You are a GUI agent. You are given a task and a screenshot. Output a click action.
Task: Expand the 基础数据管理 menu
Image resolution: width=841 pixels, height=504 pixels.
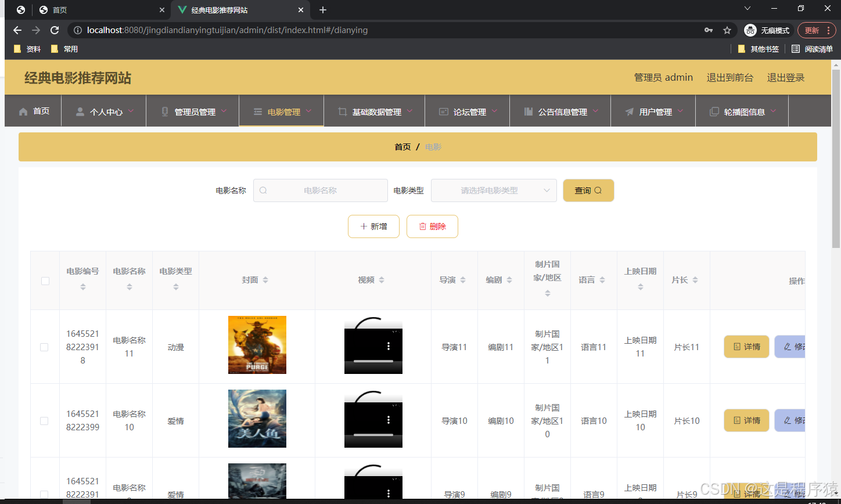pos(375,111)
